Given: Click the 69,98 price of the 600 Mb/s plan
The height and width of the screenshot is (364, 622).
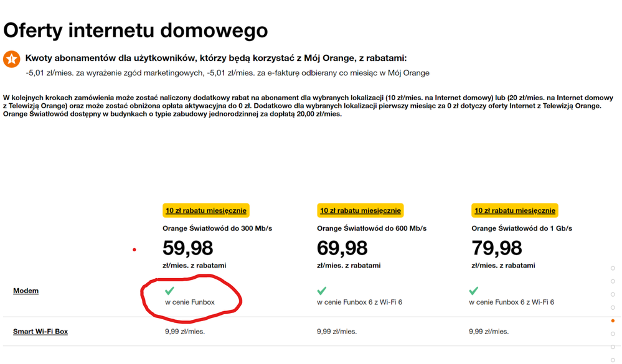Looking at the screenshot, I should [x=342, y=248].
